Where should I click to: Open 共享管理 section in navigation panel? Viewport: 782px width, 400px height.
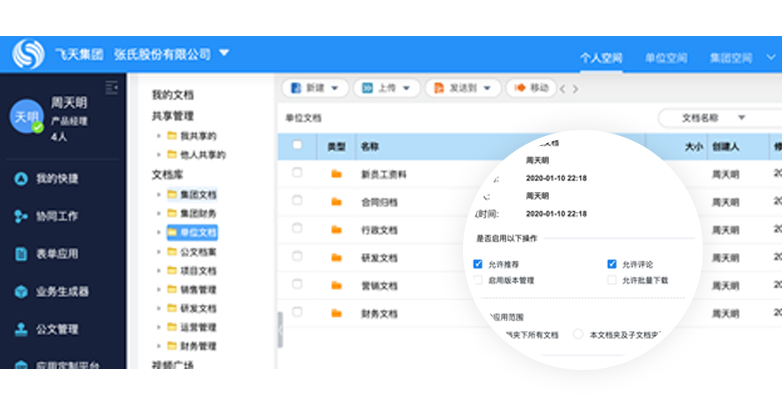173,116
